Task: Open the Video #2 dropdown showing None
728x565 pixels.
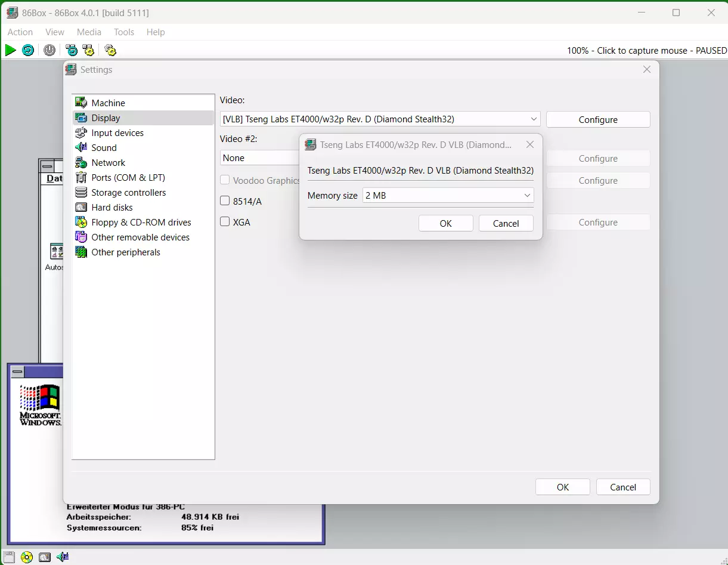Action: coord(260,158)
